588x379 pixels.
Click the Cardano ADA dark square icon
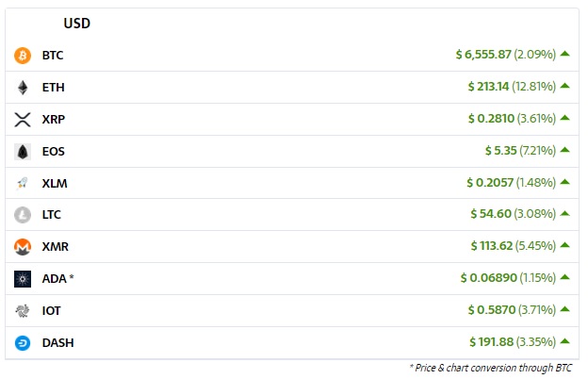coord(23,279)
